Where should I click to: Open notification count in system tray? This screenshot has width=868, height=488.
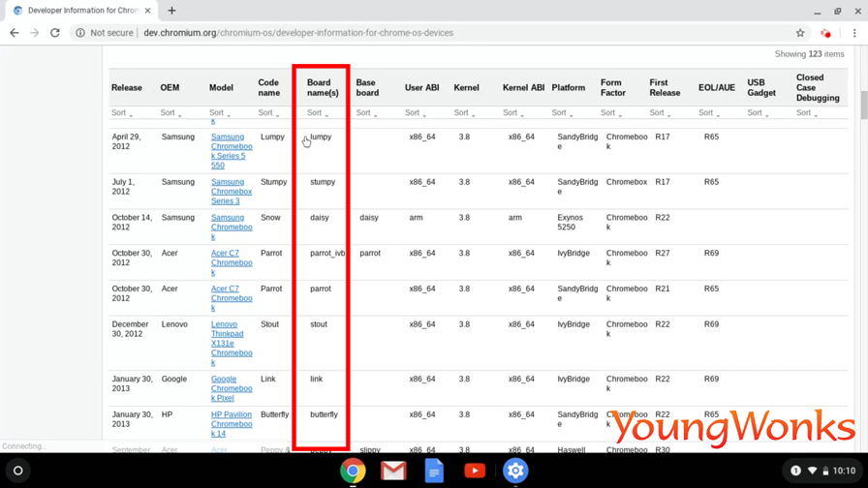tap(795, 471)
